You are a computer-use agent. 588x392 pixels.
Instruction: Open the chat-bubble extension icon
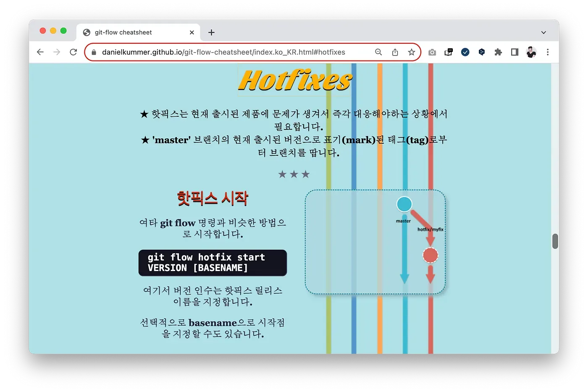coord(449,52)
